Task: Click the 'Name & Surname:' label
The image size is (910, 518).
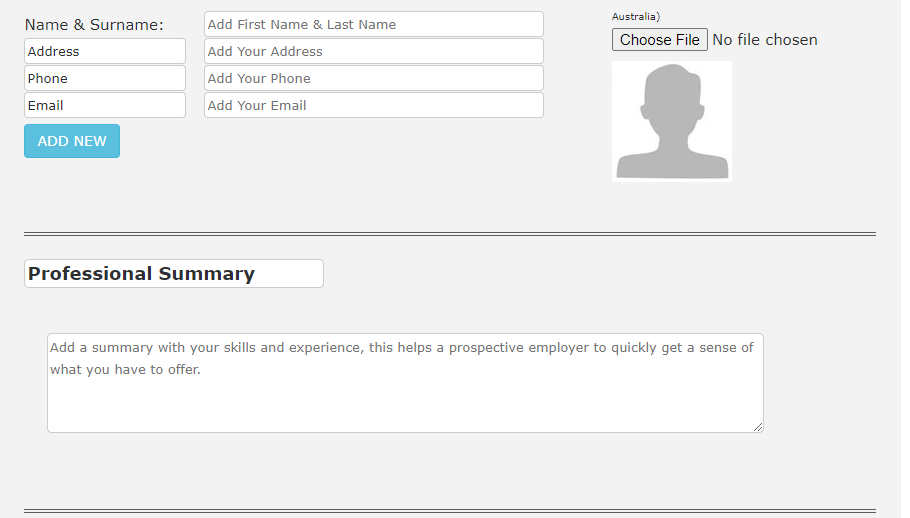Action: [94, 24]
